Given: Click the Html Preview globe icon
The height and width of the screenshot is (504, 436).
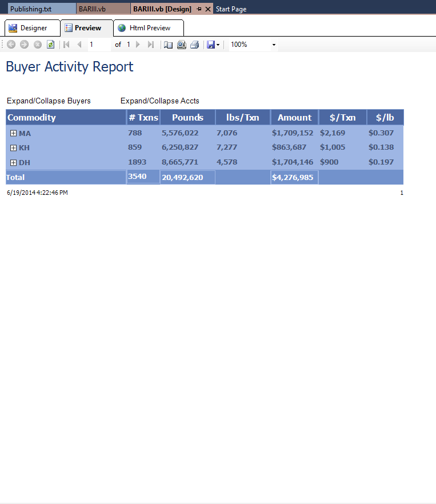Looking at the screenshot, I should [x=122, y=28].
